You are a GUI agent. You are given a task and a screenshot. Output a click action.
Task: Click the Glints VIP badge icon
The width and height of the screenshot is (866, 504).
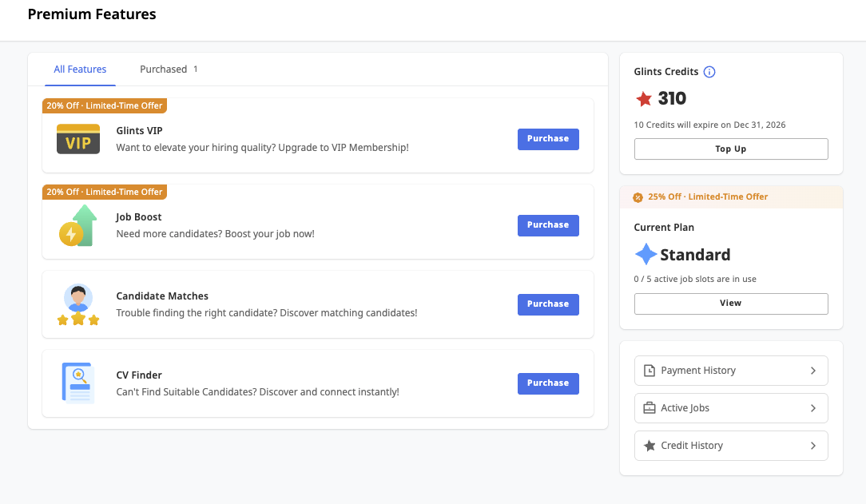pyautogui.click(x=78, y=139)
